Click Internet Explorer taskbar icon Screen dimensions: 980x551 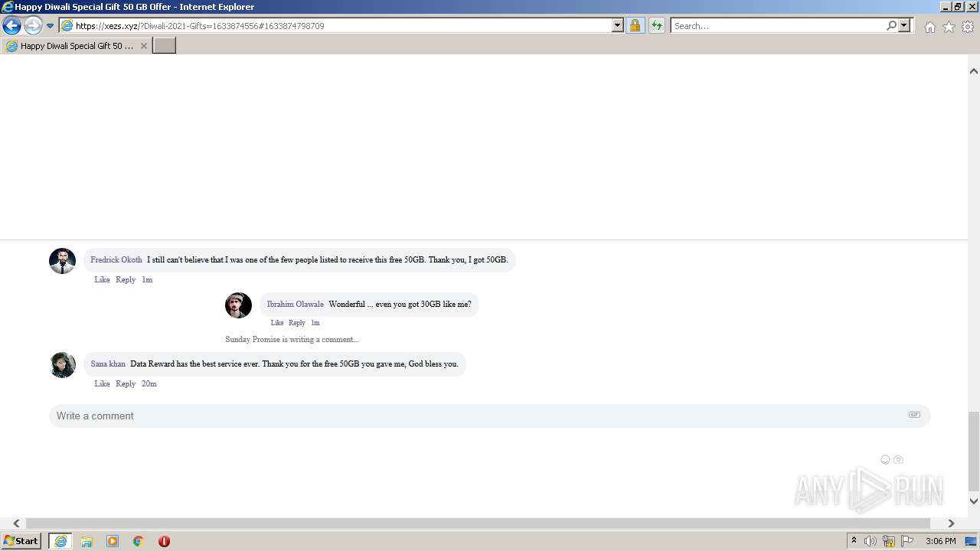point(60,540)
